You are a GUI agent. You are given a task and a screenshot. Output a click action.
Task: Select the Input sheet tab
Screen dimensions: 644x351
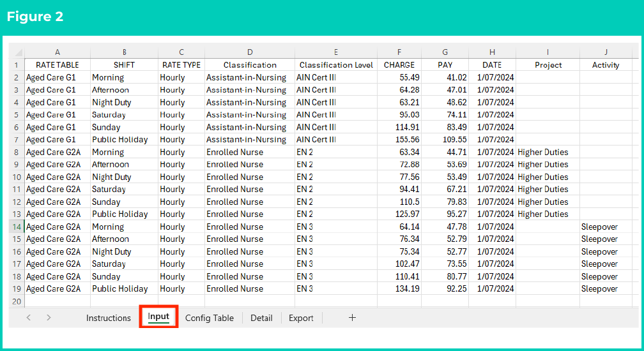[x=158, y=317]
